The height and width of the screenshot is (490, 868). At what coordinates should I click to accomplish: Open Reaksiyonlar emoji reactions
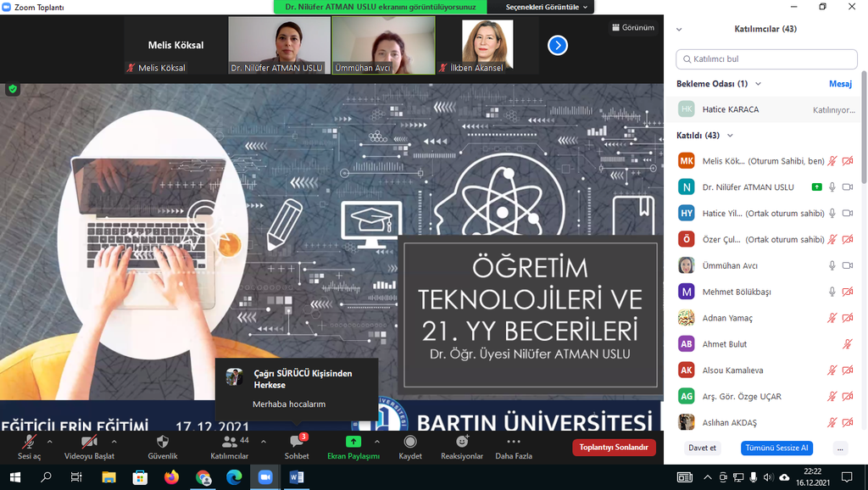(x=462, y=442)
